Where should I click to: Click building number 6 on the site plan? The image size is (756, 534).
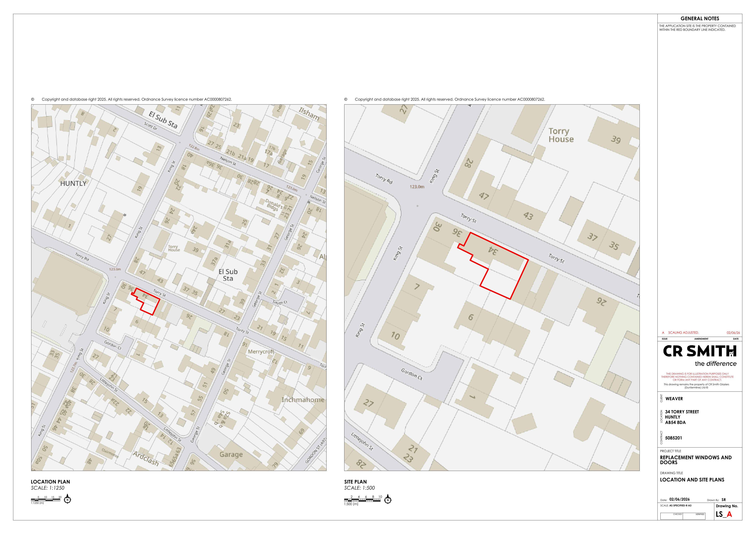click(471, 317)
